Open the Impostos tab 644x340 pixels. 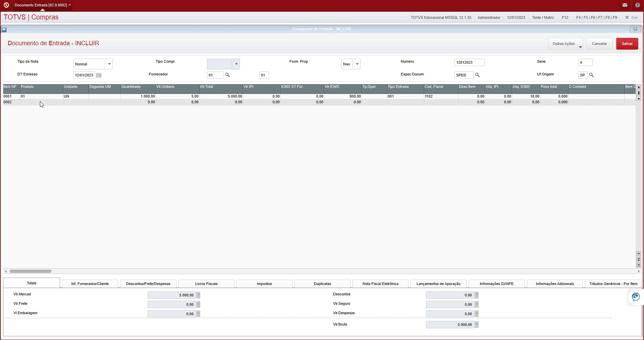click(264, 284)
